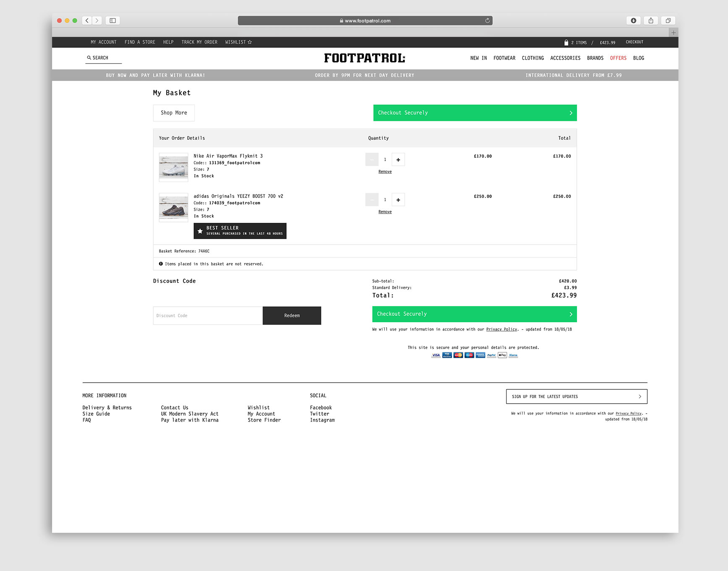728x571 pixels.
Task: Open Delivery & Returns footer link
Action: (x=107, y=408)
